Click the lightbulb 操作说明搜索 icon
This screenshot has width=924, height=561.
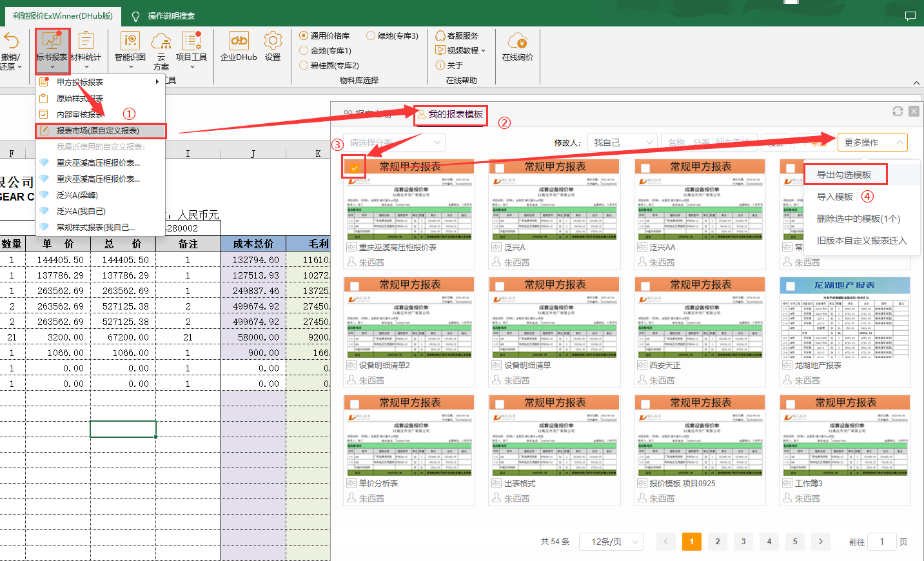click(x=135, y=15)
